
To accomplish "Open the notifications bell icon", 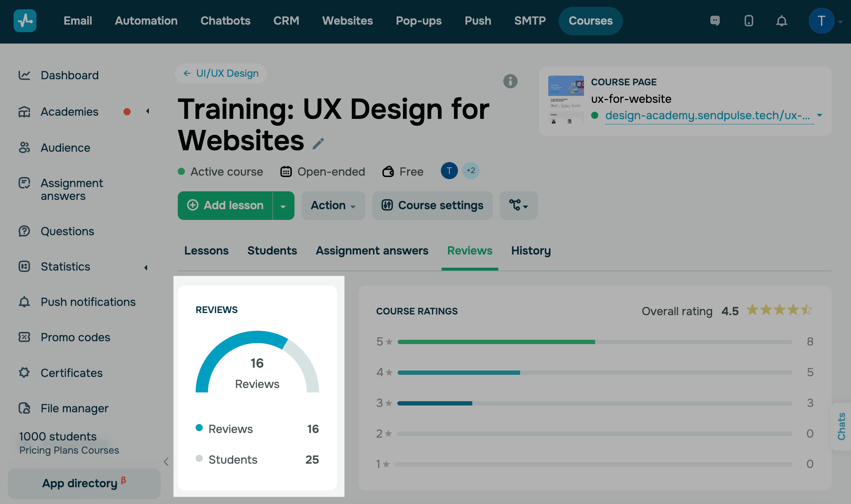I will point(781,21).
